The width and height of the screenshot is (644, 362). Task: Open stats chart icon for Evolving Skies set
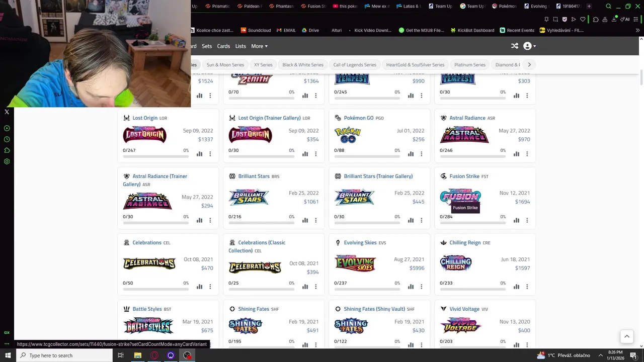(411, 287)
